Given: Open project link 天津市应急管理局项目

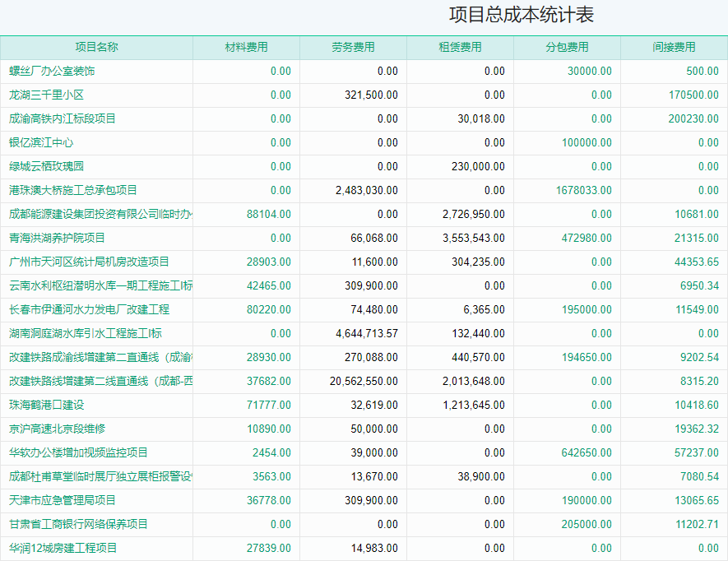Looking at the screenshot, I should [63, 500].
